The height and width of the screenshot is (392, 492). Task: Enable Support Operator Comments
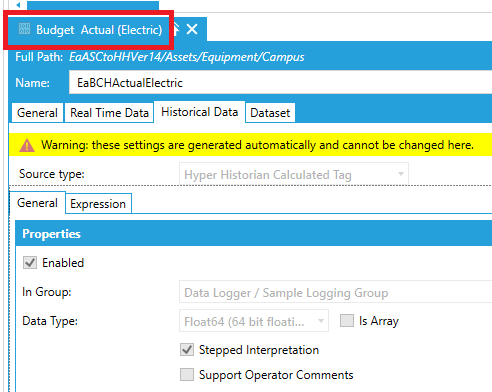point(187,374)
